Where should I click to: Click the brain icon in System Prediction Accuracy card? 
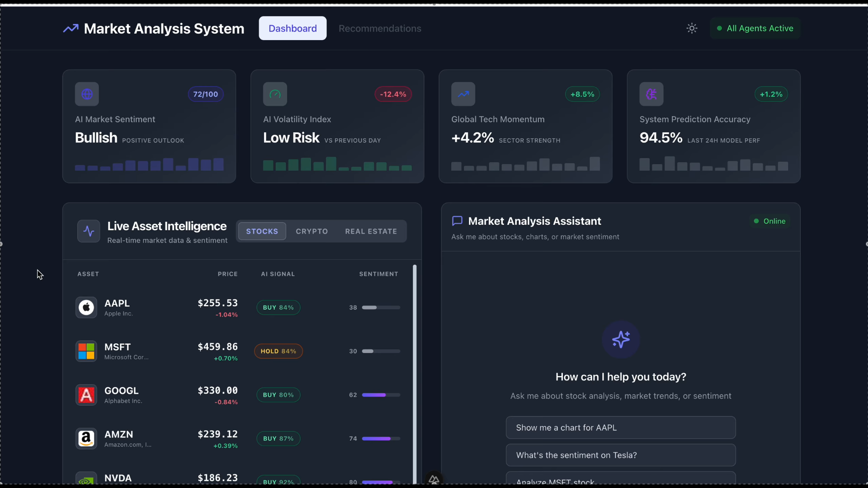click(x=651, y=94)
